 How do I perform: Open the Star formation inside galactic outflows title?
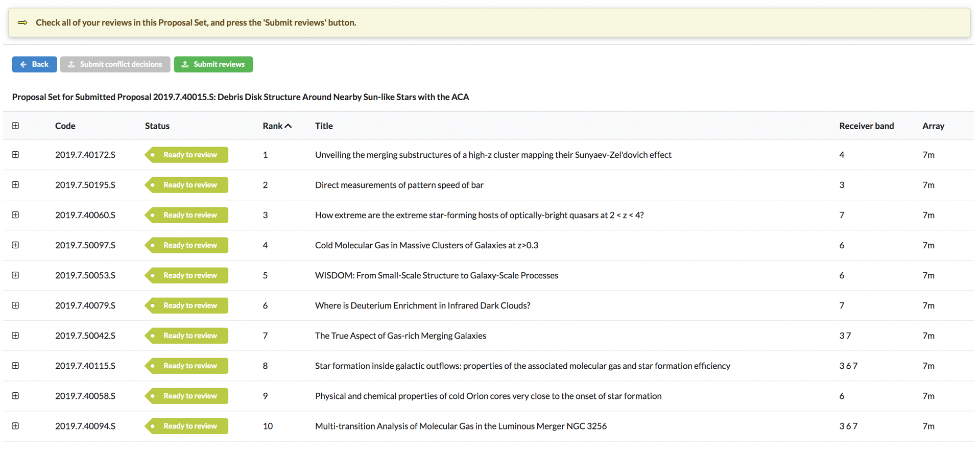point(522,366)
